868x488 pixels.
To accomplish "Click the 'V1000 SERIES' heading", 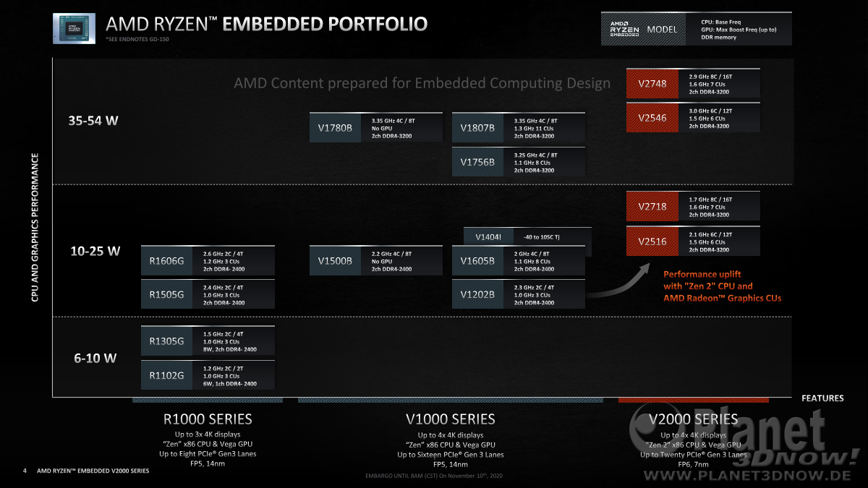I will [451, 419].
